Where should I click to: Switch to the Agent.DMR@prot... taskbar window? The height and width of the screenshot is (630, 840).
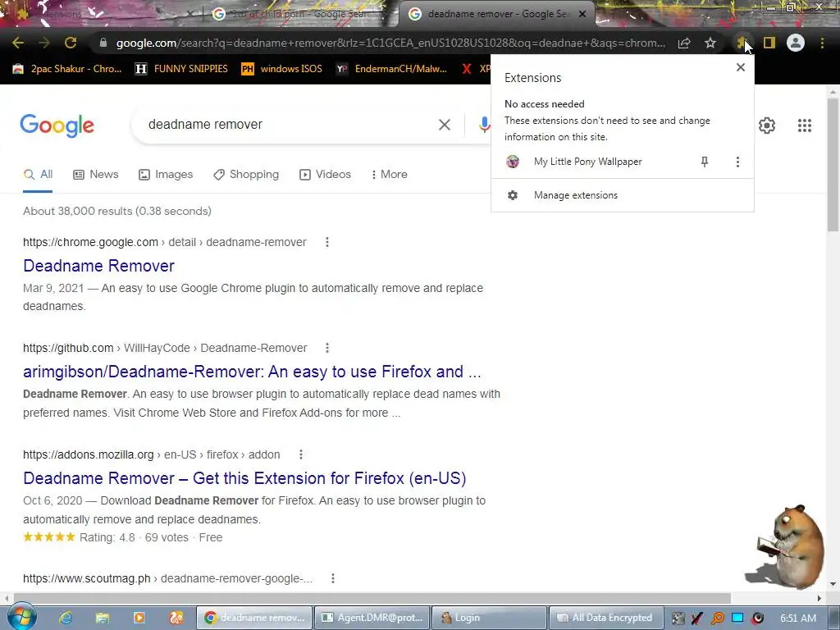tap(372, 618)
